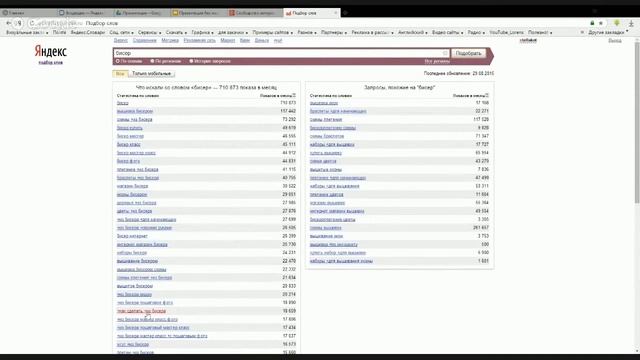Expand the Примеры сайтов bookmarks folder

273,32
